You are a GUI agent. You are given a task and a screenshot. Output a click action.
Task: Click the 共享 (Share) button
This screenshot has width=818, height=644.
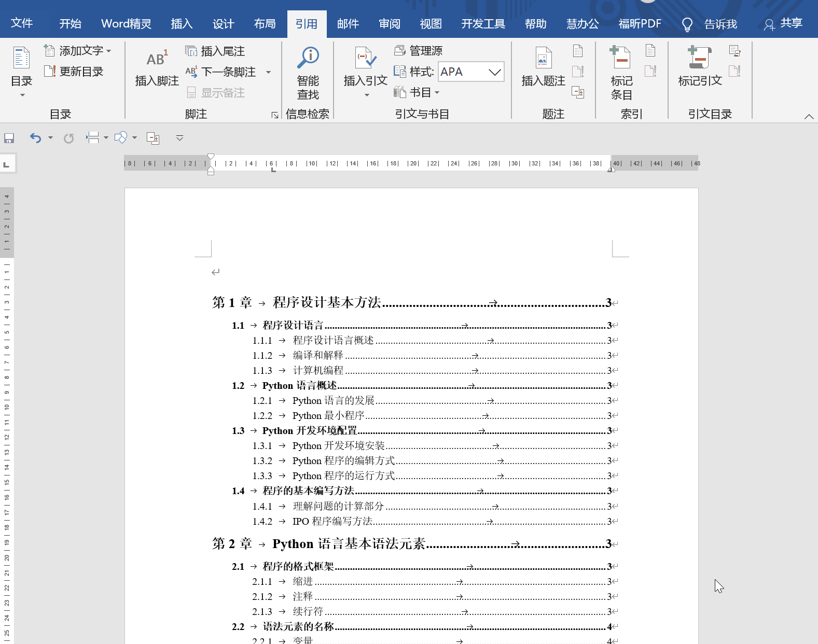click(x=783, y=23)
